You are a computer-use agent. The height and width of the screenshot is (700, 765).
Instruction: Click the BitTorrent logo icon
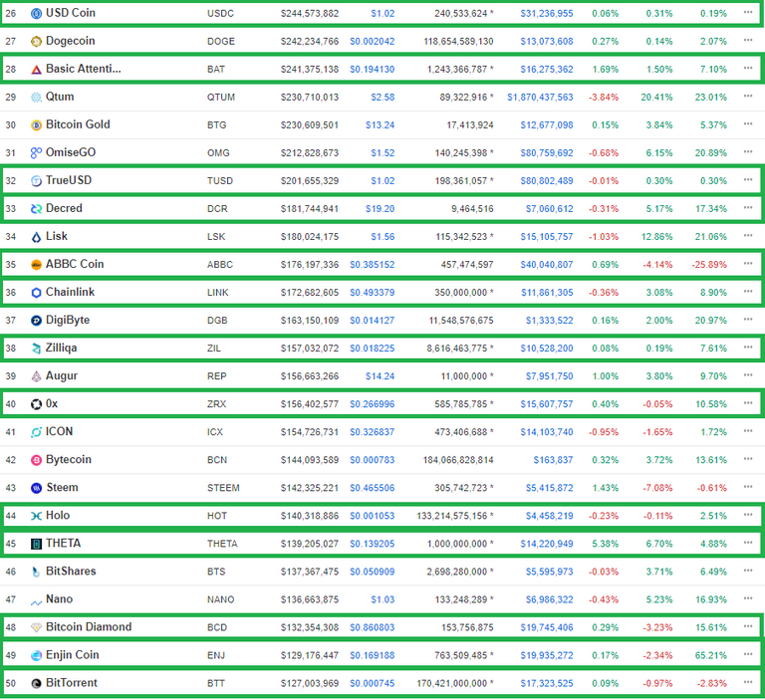tap(36, 683)
